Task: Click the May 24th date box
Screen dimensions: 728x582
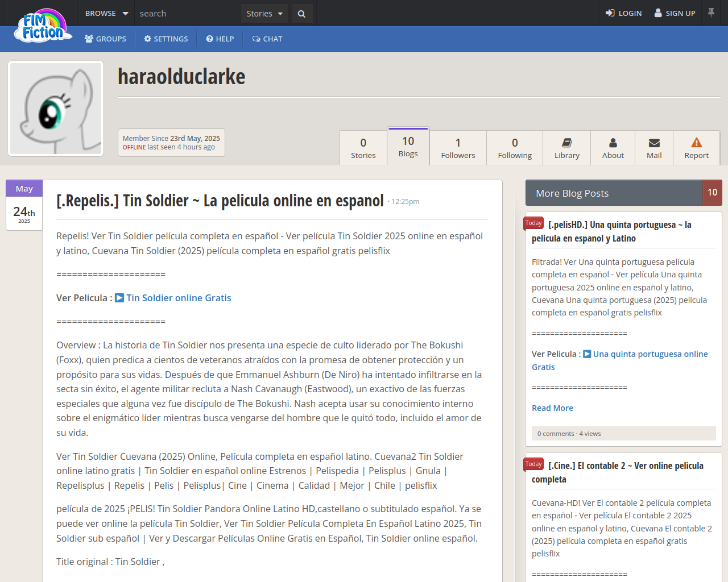Action: (24, 205)
